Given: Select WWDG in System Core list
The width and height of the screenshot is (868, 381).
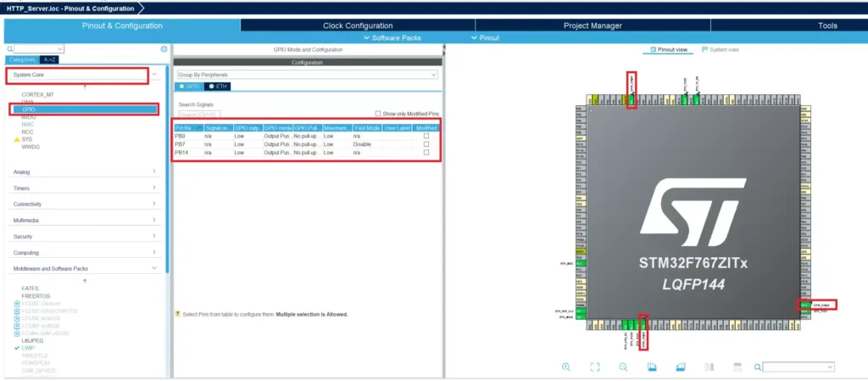Looking at the screenshot, I should [x=31, y=147].
